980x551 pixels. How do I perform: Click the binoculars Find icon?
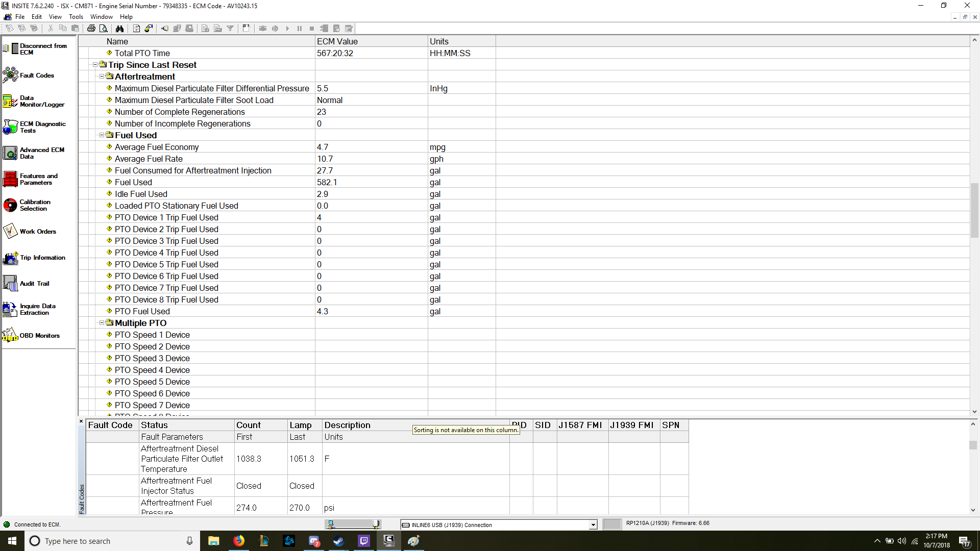(x=119, y=29)
